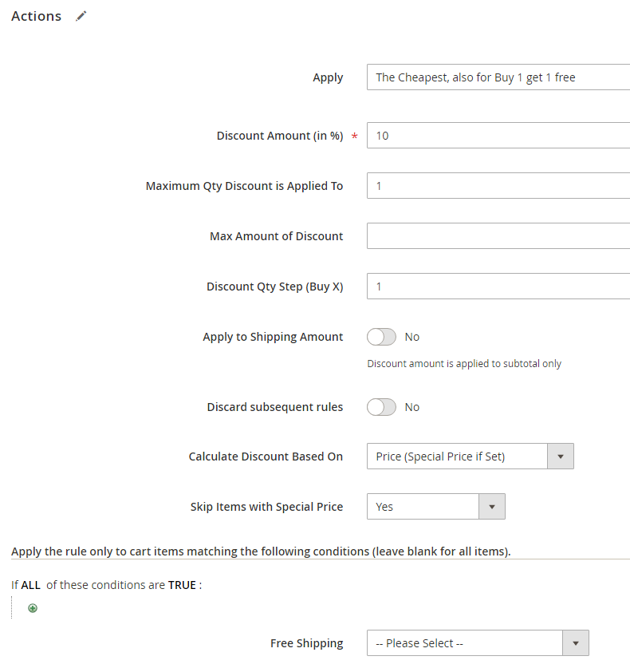Click the "Free Shipping" field label

(306, 643)
